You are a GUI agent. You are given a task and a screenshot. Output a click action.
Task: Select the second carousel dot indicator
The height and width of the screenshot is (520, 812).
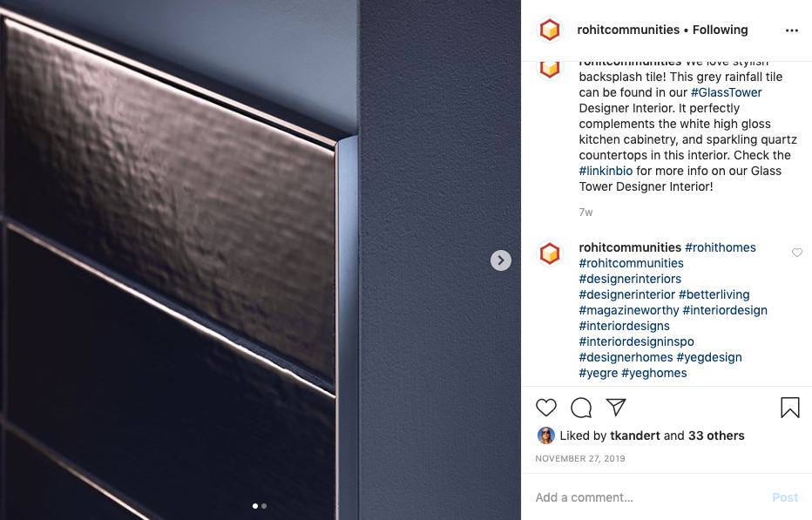click(x=264, y=506)
